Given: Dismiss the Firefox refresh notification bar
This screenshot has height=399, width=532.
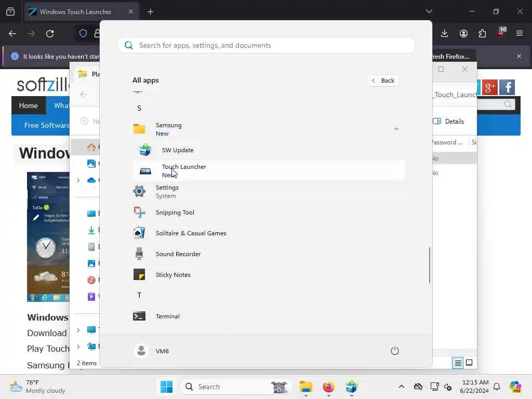Looking at the screenshot, I should coord(519,56).
